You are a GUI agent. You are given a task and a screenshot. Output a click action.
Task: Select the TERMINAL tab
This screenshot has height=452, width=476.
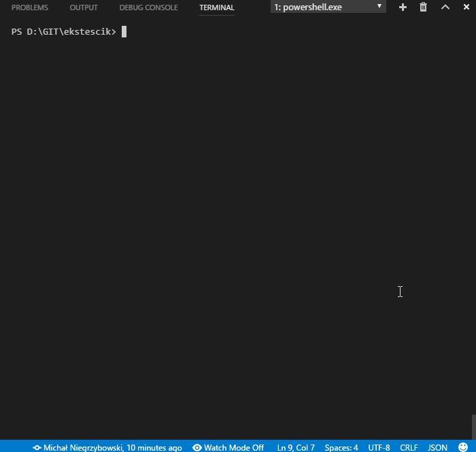(217, 7)
